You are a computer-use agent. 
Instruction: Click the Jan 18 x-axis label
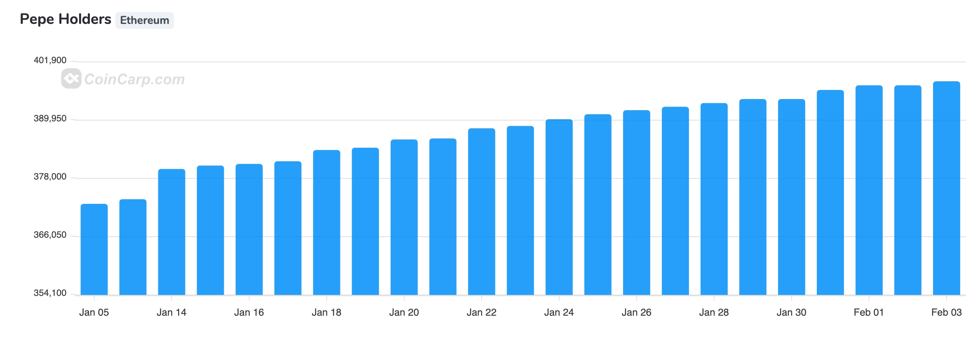[326, 312]
